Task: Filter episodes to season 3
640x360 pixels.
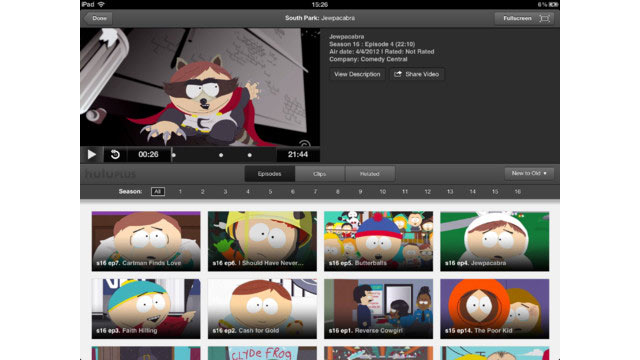Action: [x=225, y=191]
